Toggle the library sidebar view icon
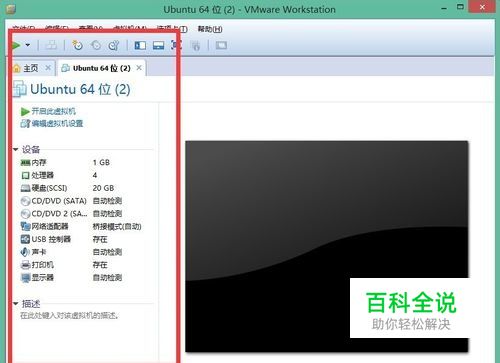The width and height of the screenshot is (500, 363). [x=140, y=45]
